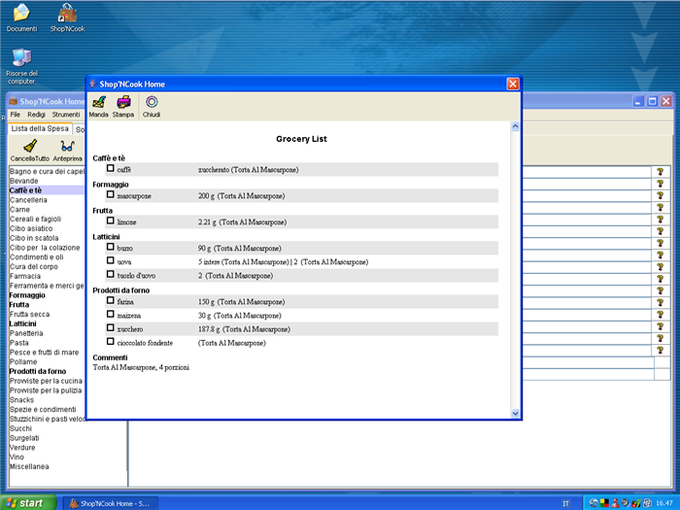Select Prodotti da forno in sidebar

38,372
